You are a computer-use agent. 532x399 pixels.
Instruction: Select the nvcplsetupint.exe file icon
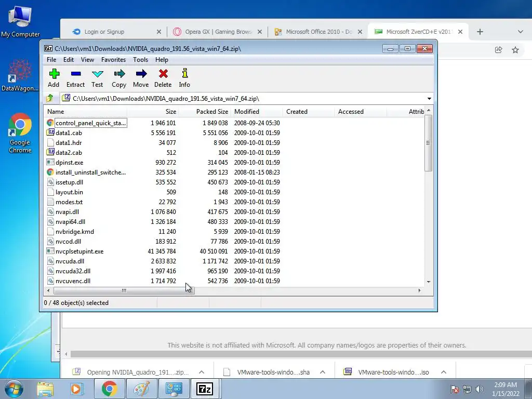[x=50, y=251]
